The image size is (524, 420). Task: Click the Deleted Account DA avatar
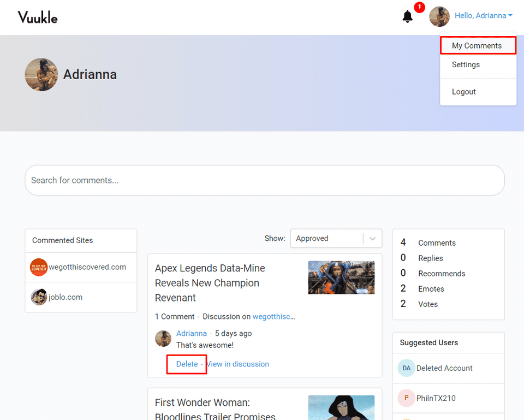tap(406, 368)
